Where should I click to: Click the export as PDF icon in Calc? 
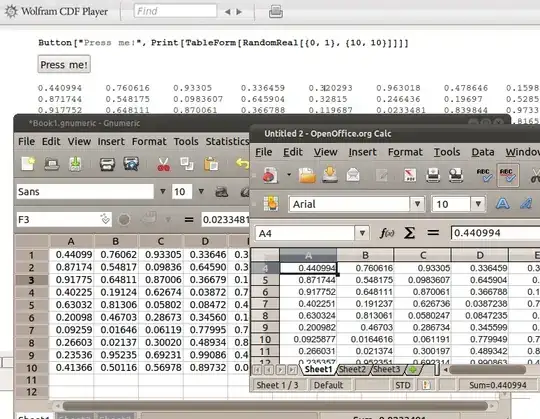(x=410, y=175)
